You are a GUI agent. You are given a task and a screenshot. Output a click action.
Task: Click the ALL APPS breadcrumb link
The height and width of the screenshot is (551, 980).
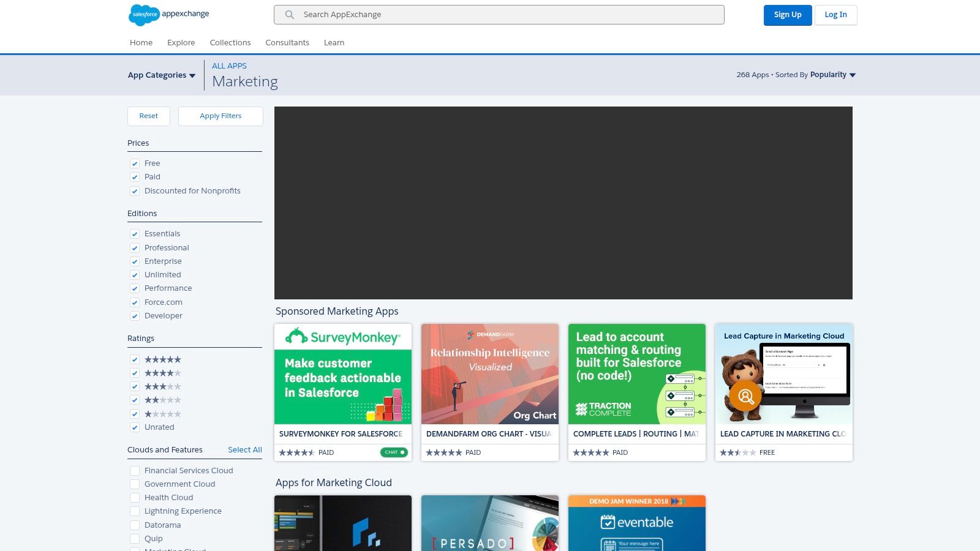click(229, 66)
